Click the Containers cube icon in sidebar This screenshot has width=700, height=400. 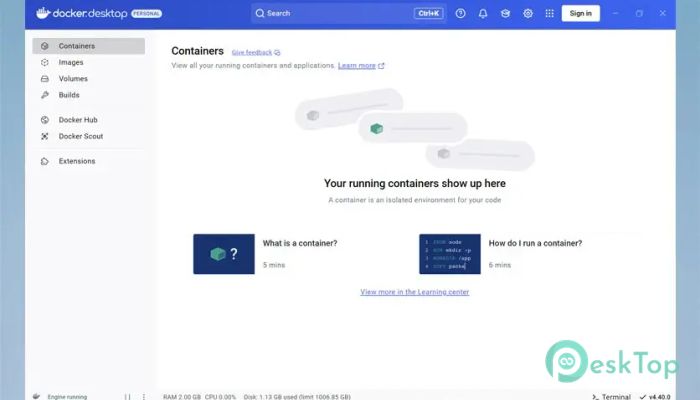(45, 46)
